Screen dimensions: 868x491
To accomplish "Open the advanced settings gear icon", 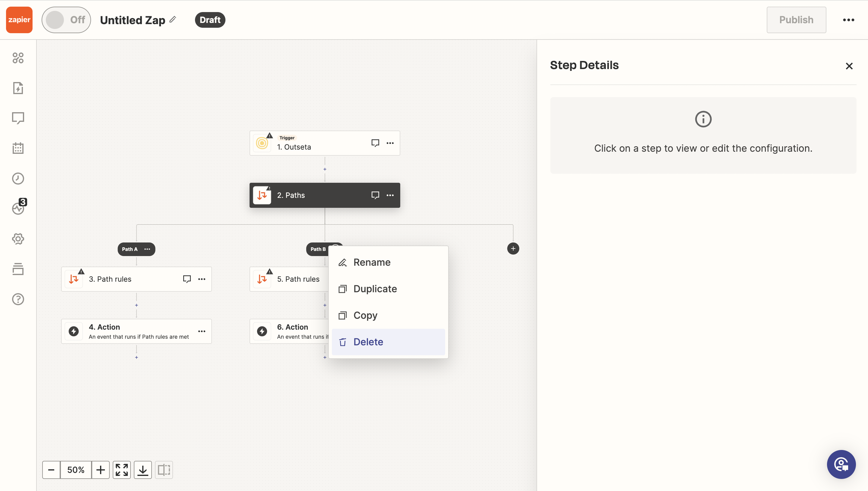I will (x=18, y=239).
